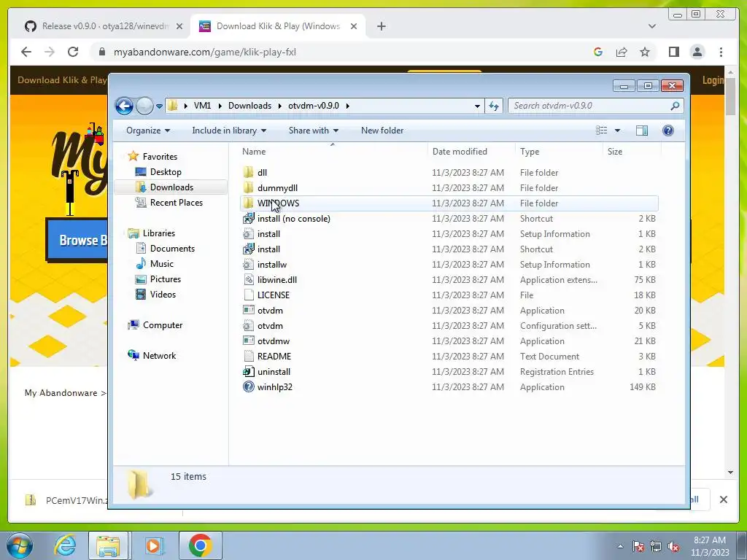Expand arrow after VM1 in breadcrumb
This screenshot has height=560, width=747.
(220, 106)
